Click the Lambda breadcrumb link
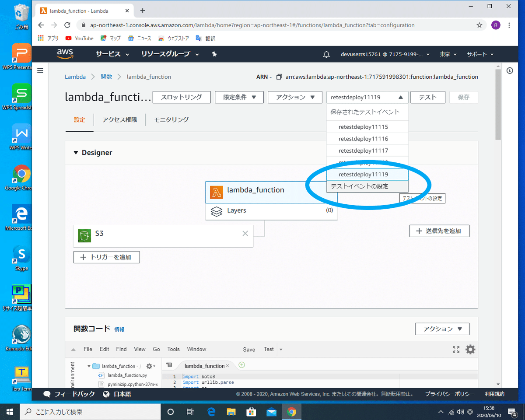The image size is (525, 420). pos(75,77)
